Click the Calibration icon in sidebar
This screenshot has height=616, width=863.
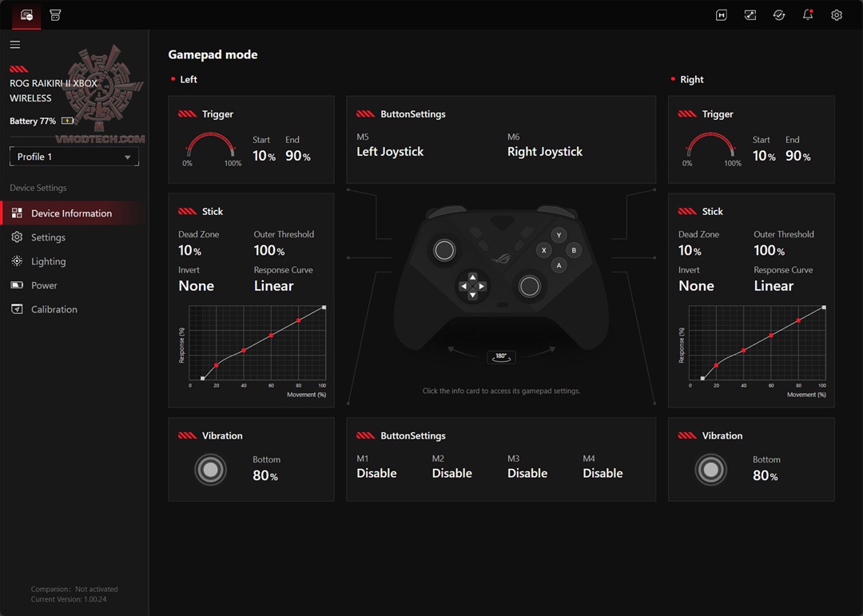[x=17, y=309]
